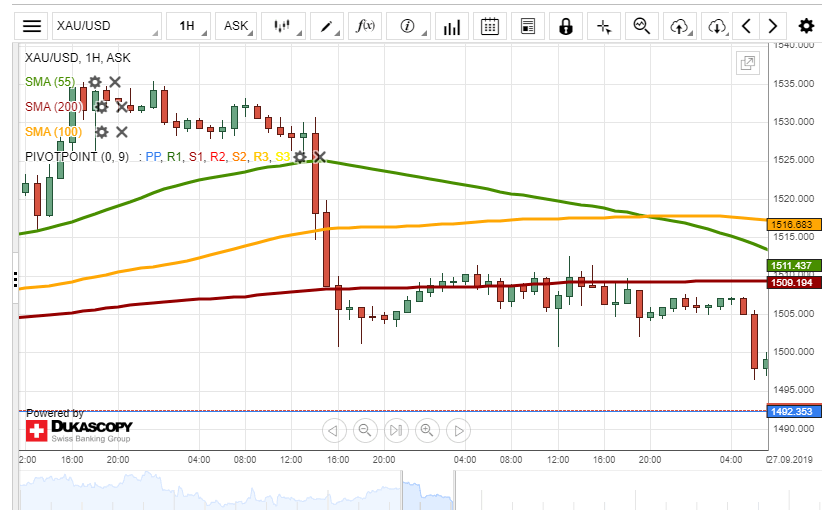Click the toolbar right arrow
826x516 pixels.
(x=772, y=26)
